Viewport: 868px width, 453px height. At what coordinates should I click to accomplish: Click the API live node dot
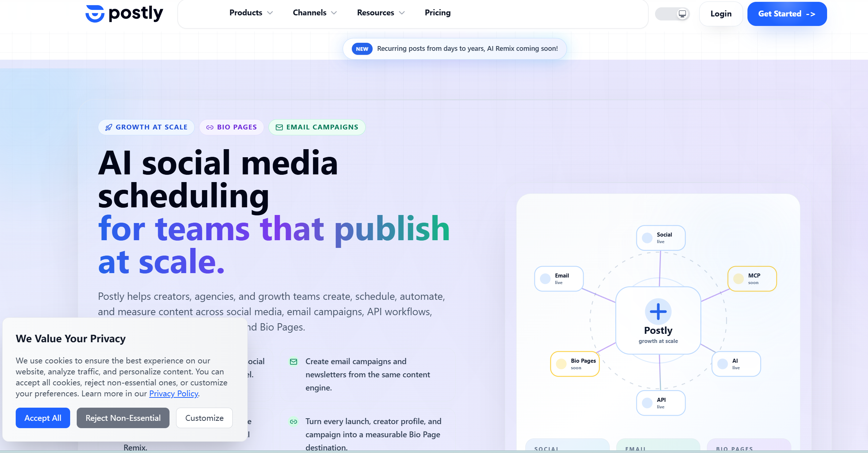(647, 403)
